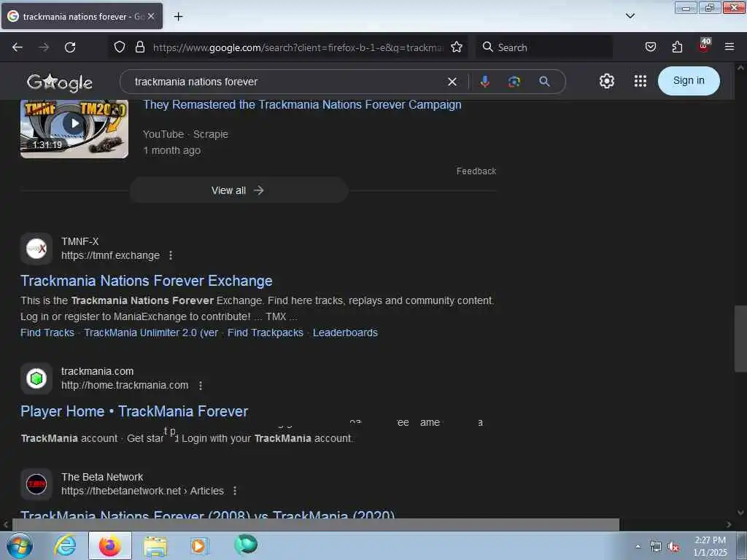Open Windows Explorer folder in taskbar
747x560 pixels.
coord(155,547)
